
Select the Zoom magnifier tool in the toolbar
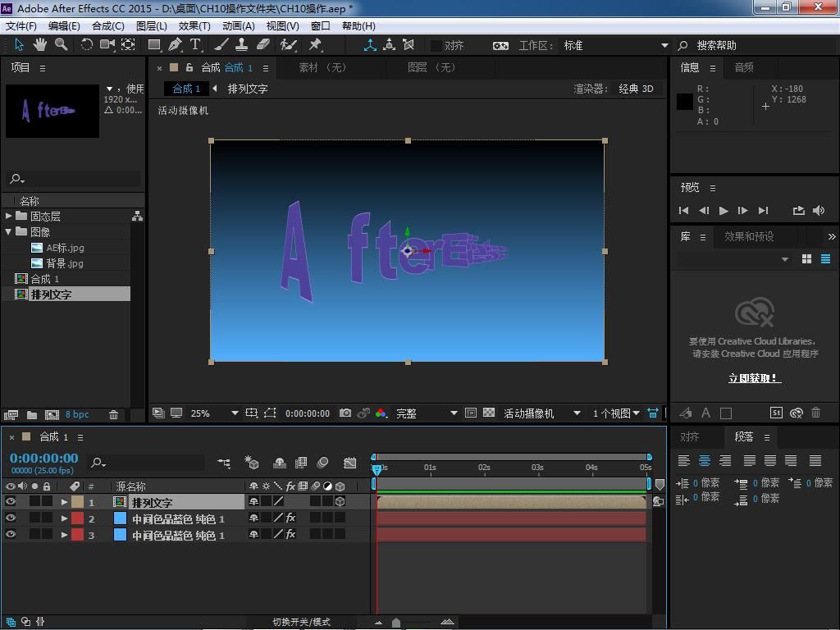(61, 45)
